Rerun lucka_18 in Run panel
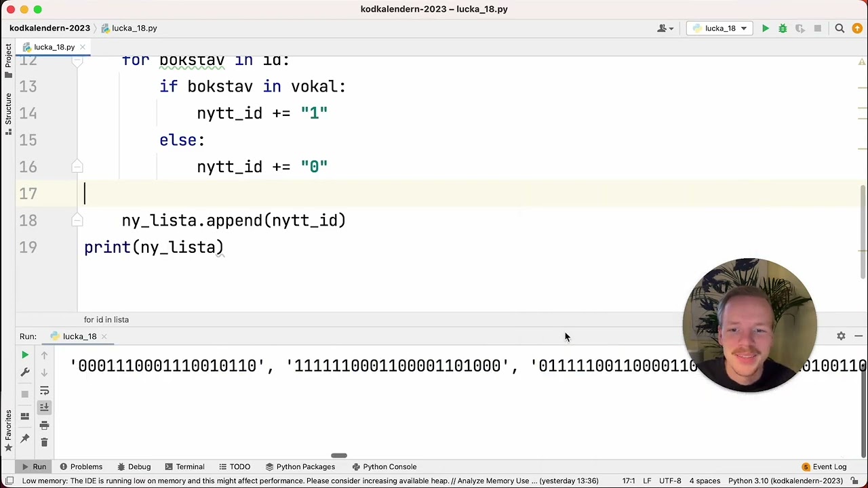 click(x=25, y=355)
